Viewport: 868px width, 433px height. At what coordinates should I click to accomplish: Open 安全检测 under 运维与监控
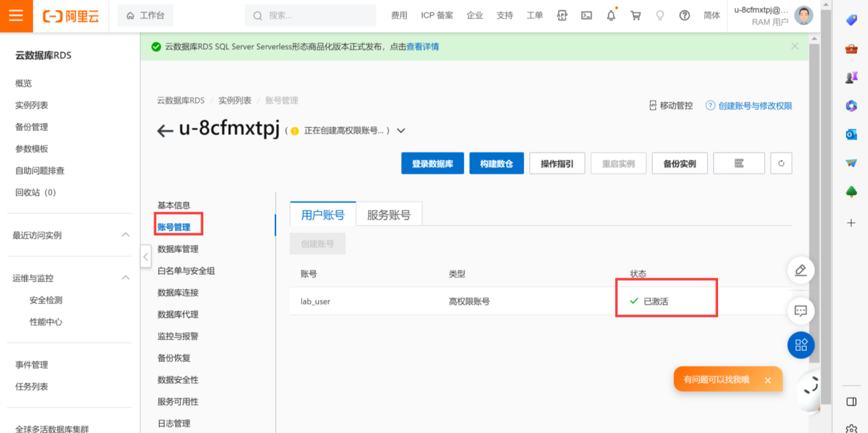46,300
